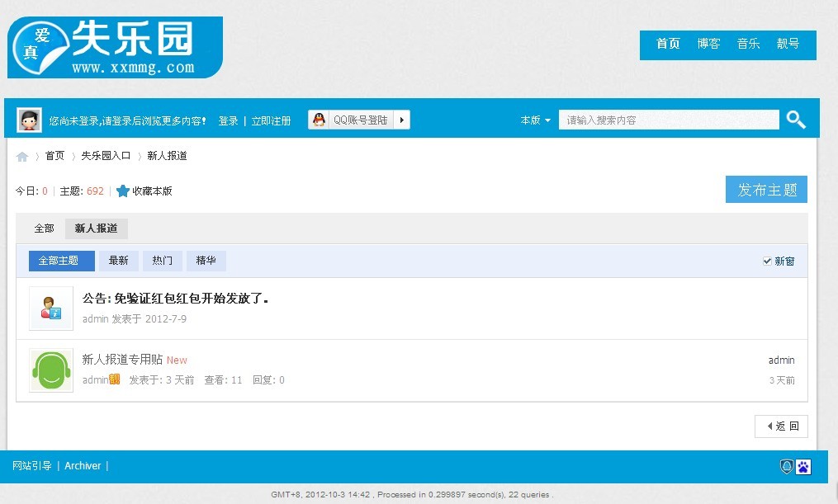
Task: Click the 收藏本版 text link
Action: tap(152, 191)
